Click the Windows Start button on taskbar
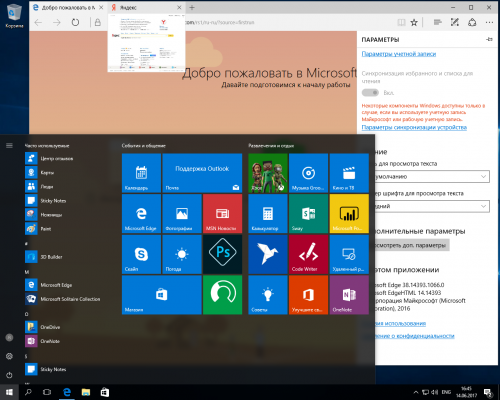Image resolution: width=500 pixels, height=400 pixels. coord(9,392)
